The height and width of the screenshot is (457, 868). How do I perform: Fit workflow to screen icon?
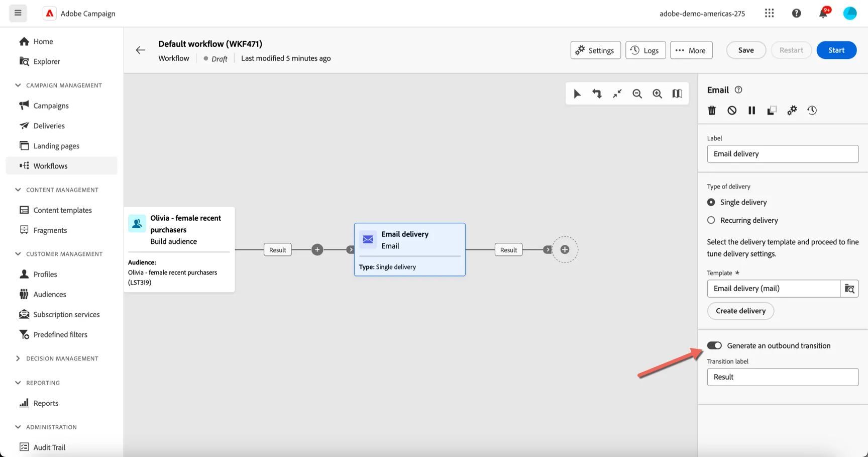[617, 94]
